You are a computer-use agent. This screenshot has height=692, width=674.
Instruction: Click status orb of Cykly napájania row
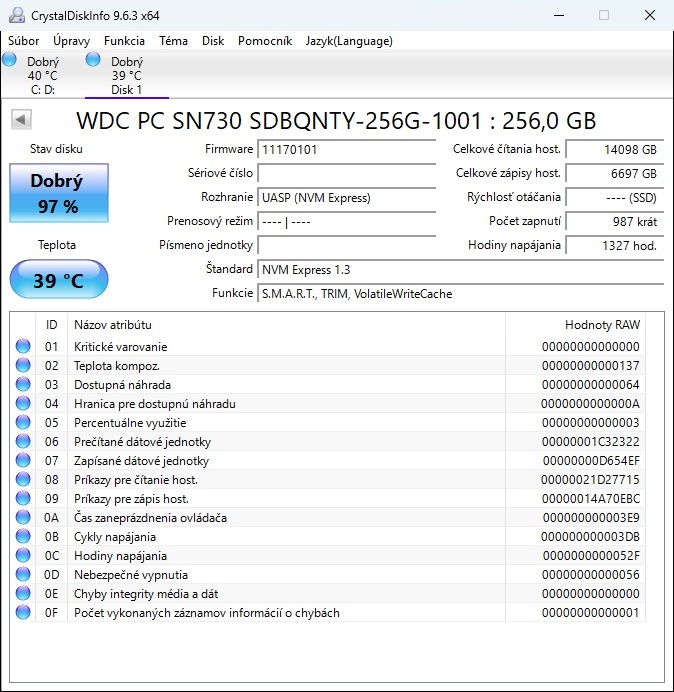(x=23, y=536)
